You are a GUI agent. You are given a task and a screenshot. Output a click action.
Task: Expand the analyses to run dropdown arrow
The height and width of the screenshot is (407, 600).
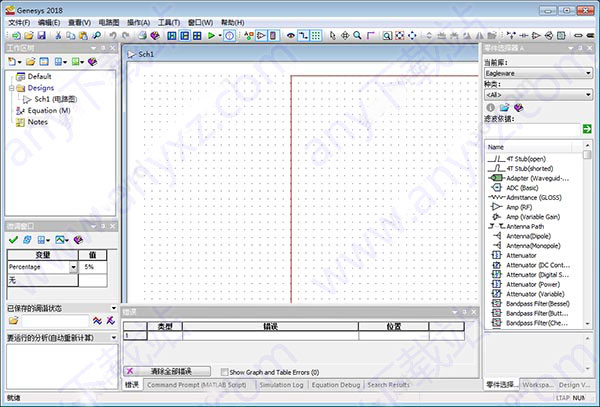[x=114, y=337]
